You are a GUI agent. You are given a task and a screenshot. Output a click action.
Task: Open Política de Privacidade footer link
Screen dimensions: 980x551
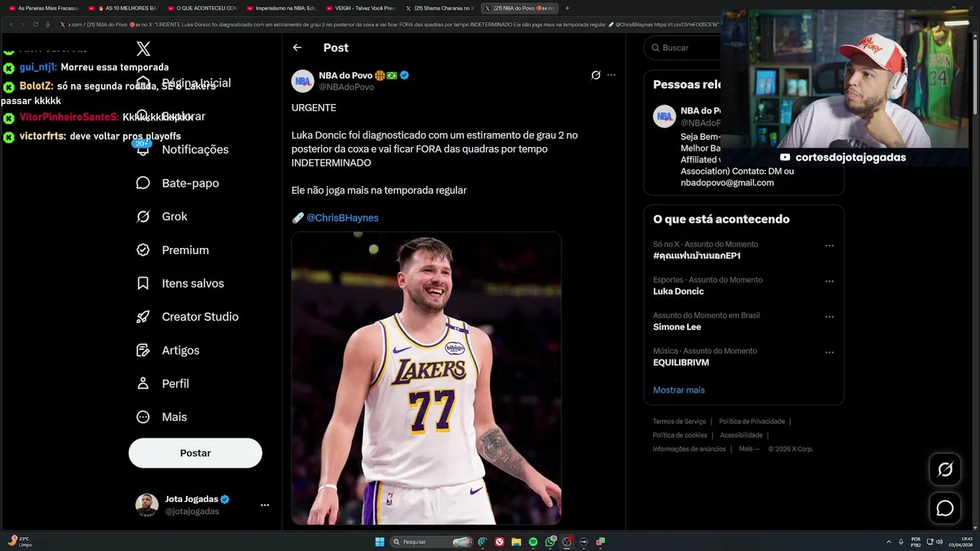click(x=752, y=422)
